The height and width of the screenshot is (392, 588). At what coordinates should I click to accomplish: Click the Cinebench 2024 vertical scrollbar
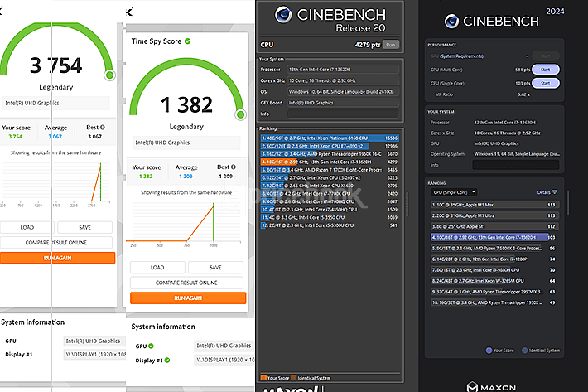coord(568,202)
